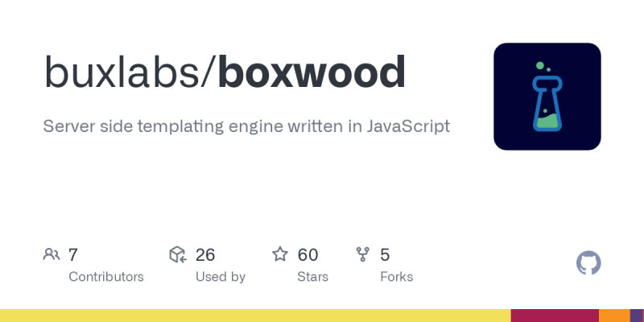
Task: Click the Used by count 26
Action: click(x=205, y=255)
